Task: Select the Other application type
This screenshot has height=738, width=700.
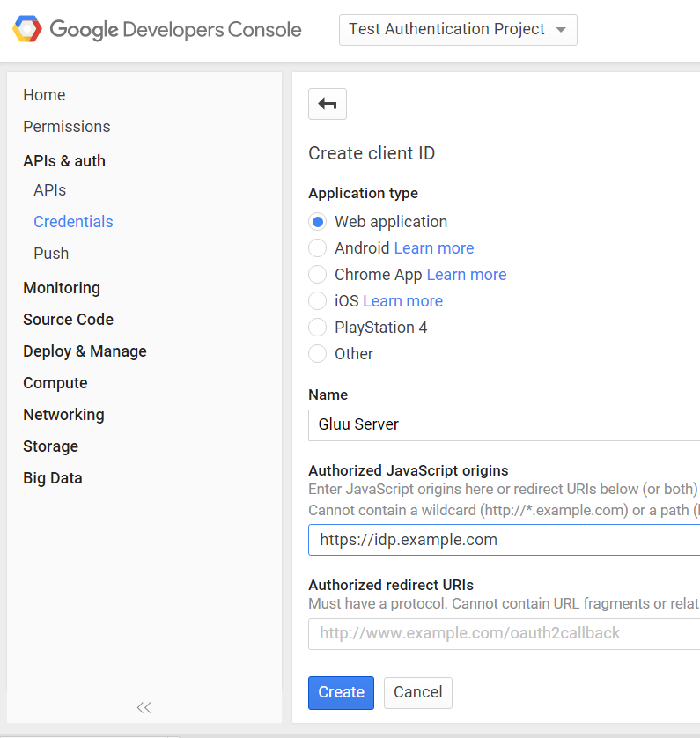Action: pos(318,354)
